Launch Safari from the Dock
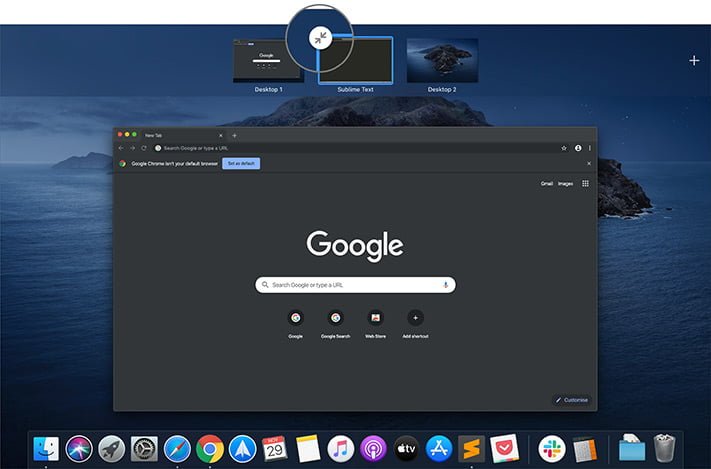 coord(177,449)
